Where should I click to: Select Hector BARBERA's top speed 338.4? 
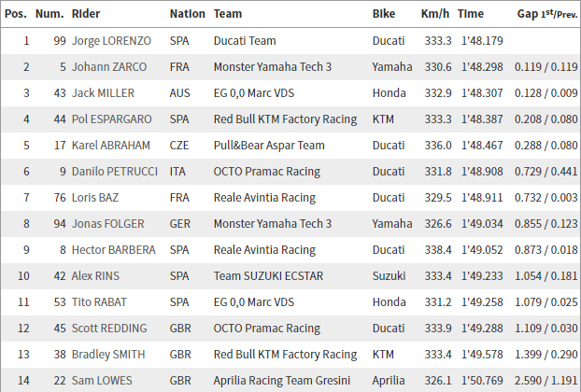pos(438,250)
